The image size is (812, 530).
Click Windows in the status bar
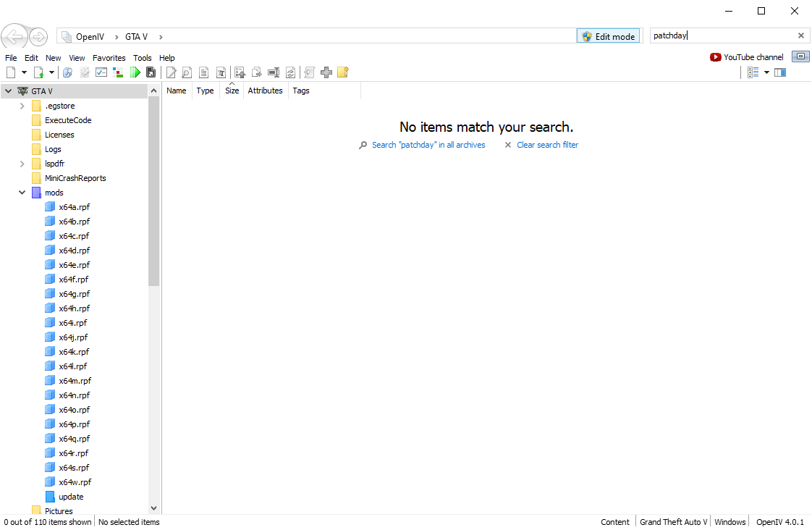coord(730,522)
